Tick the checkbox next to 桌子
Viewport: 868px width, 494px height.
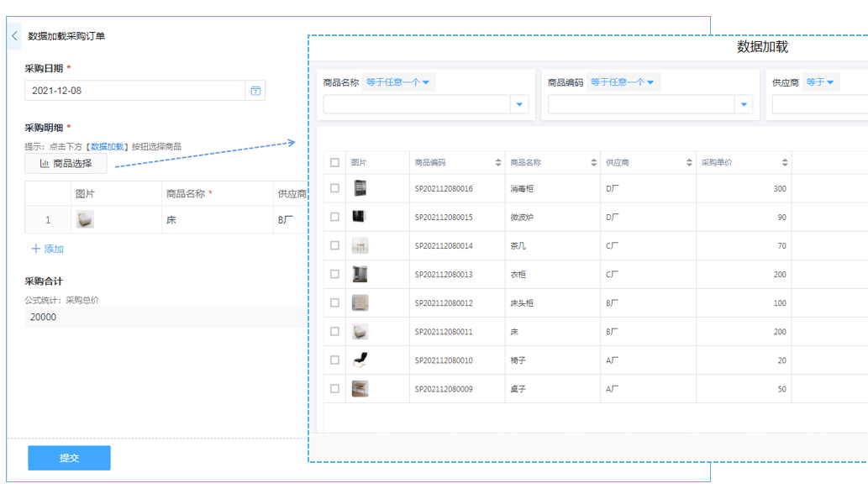point(335,388)
